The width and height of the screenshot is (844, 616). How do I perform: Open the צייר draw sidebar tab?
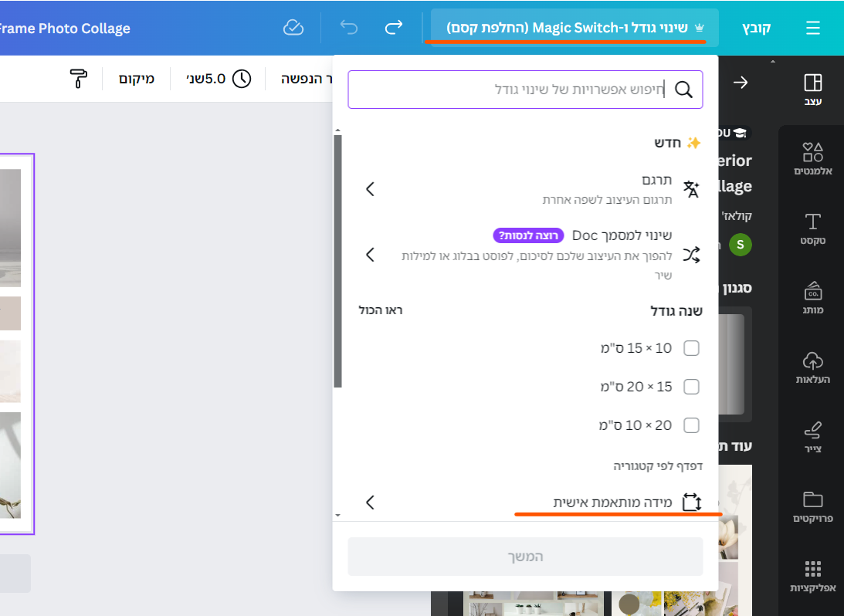[x=813, y=437]
